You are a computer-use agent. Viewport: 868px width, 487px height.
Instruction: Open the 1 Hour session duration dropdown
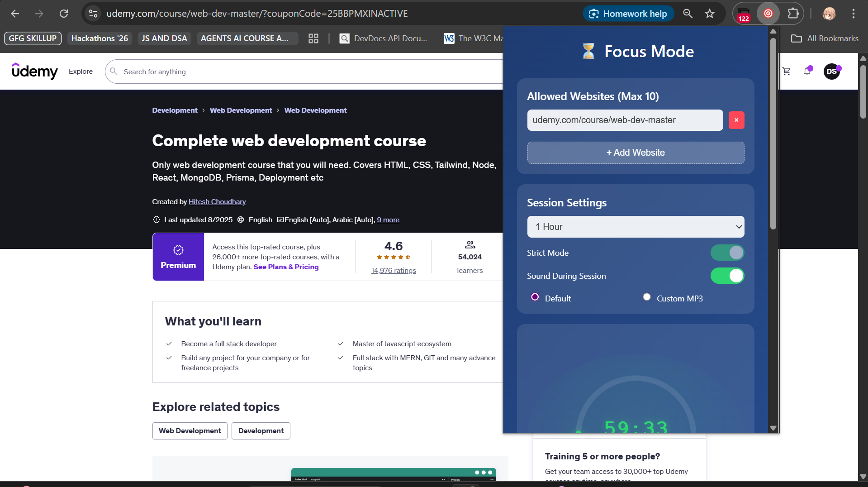[636, 227]
